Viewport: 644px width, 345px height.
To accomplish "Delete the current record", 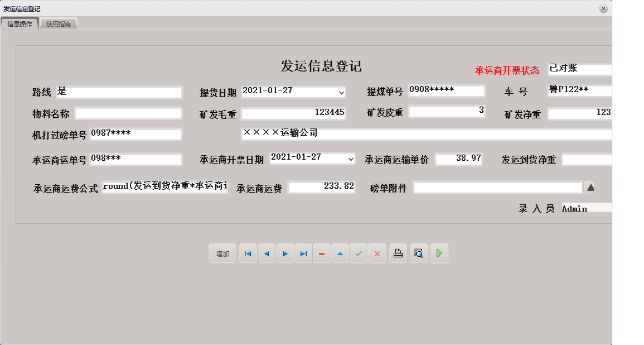I will click(322, 253).
